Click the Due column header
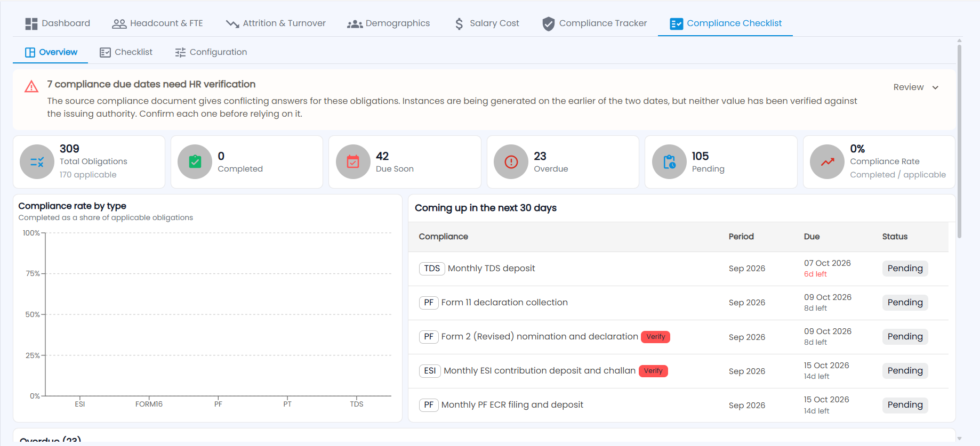980x446 pixels. coord(812,237)
